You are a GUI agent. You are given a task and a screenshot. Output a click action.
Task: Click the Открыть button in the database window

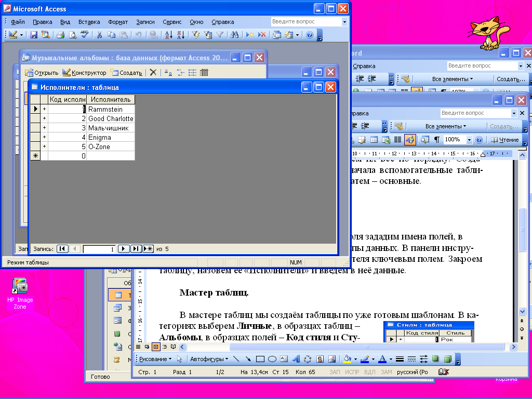pos(42,72)
